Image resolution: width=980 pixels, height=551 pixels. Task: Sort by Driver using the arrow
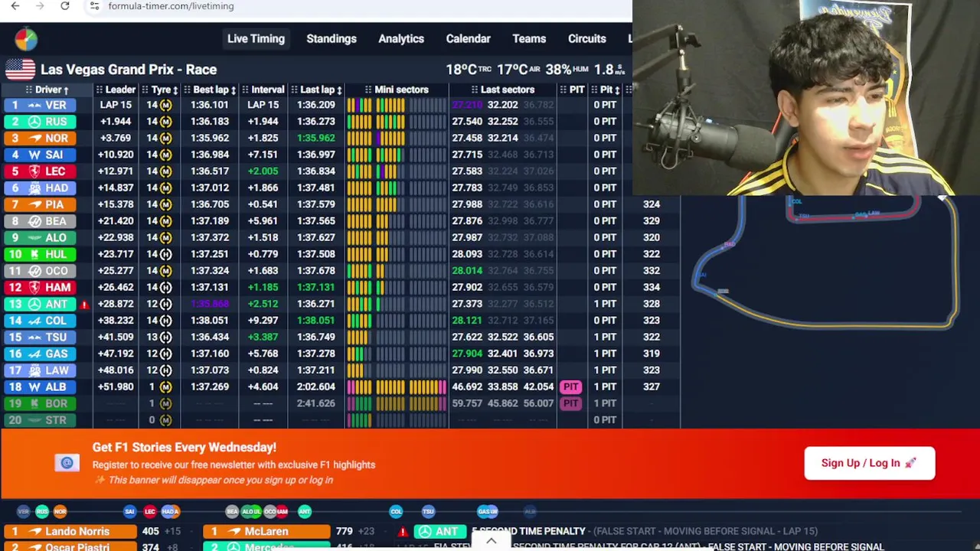66,90
